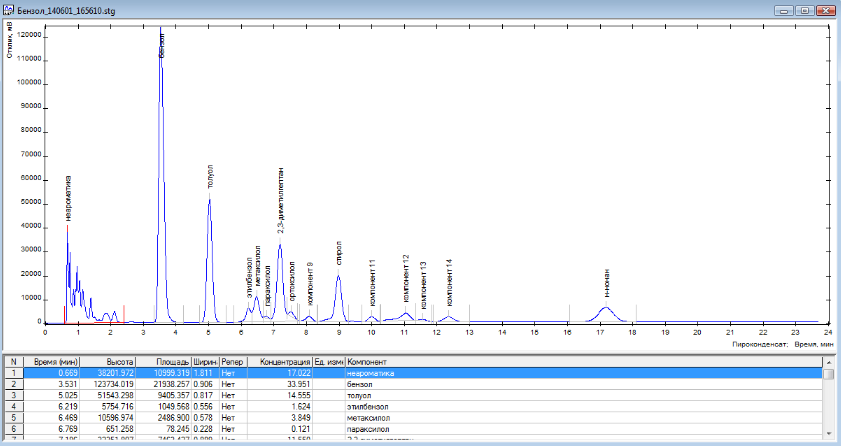The image size is (841, 446).
Task: Click the 'Время (мин)' column header
Action: [54, 360]
